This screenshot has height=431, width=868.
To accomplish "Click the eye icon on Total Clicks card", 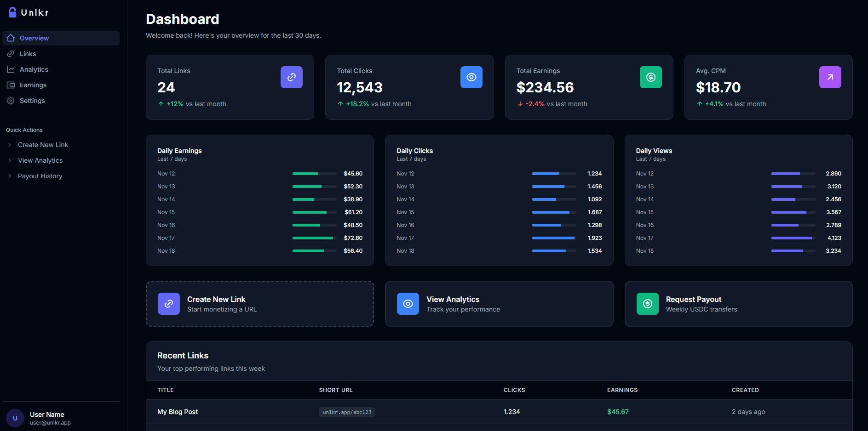I will pos(471,77).
